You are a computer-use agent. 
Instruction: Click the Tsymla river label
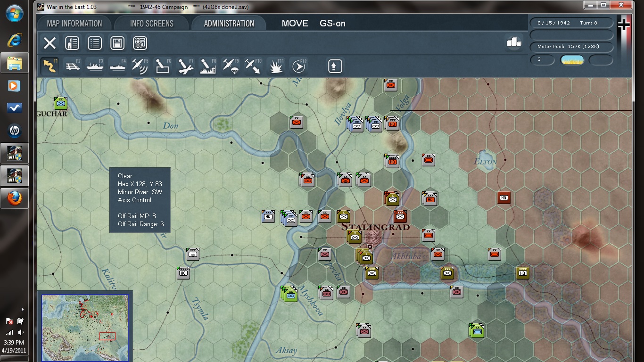point(199,309)
